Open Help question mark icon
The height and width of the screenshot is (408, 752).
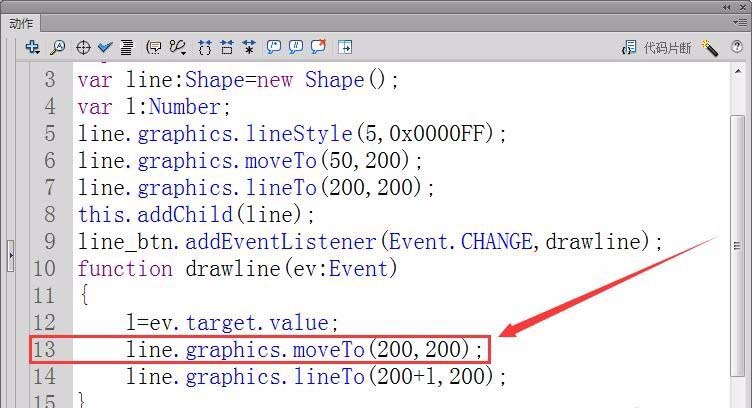click(x=737, y=47)
